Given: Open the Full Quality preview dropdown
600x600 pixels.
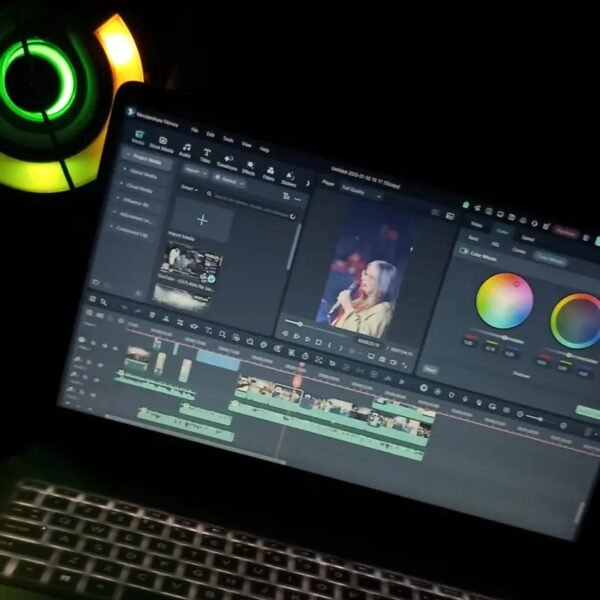Looking at the screenshot, I should (361, 192).
